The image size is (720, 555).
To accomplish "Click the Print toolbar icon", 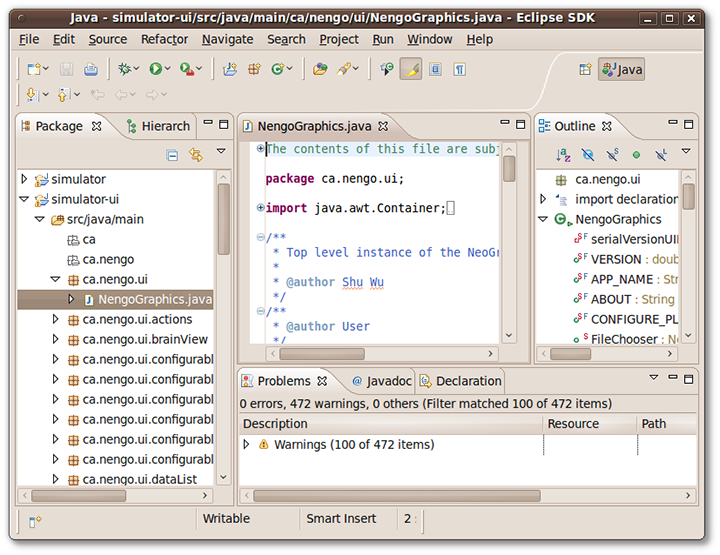I will (x=91, y=69).
